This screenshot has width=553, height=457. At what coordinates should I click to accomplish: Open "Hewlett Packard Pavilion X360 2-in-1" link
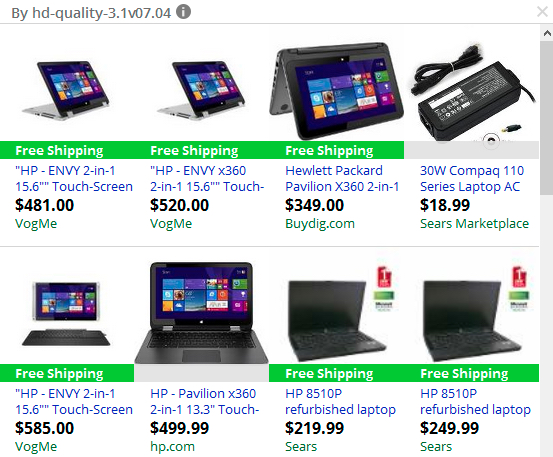click(x=342, y=178)
